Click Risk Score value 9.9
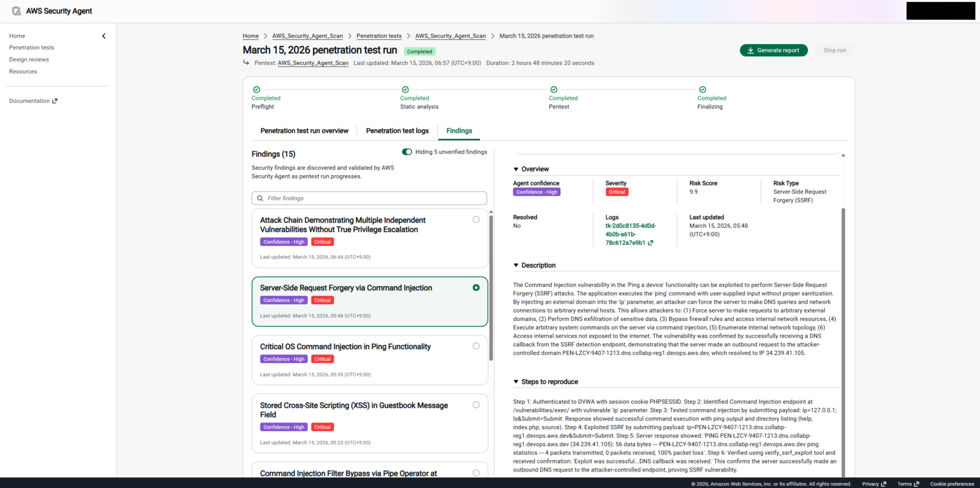 693,192
